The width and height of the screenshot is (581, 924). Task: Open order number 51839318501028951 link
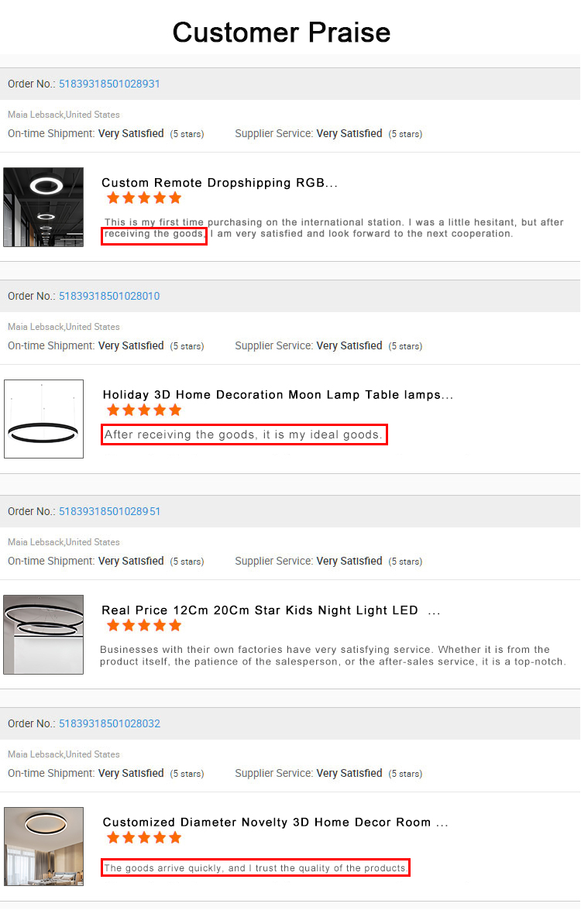[x=109, y=511]
